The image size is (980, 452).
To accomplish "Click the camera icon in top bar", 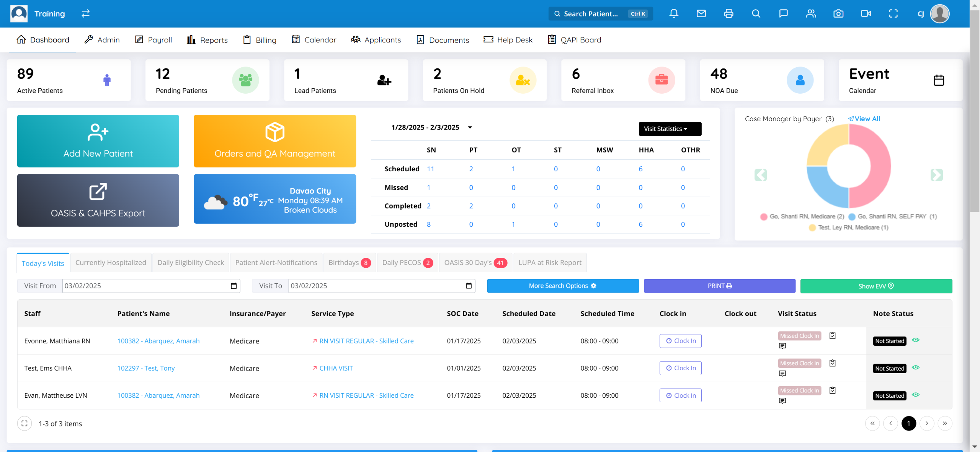I will click(838, 14).
